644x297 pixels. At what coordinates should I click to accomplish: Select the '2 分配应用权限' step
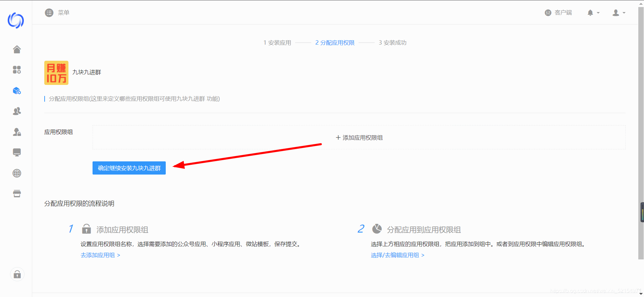[x=335, y=43]
